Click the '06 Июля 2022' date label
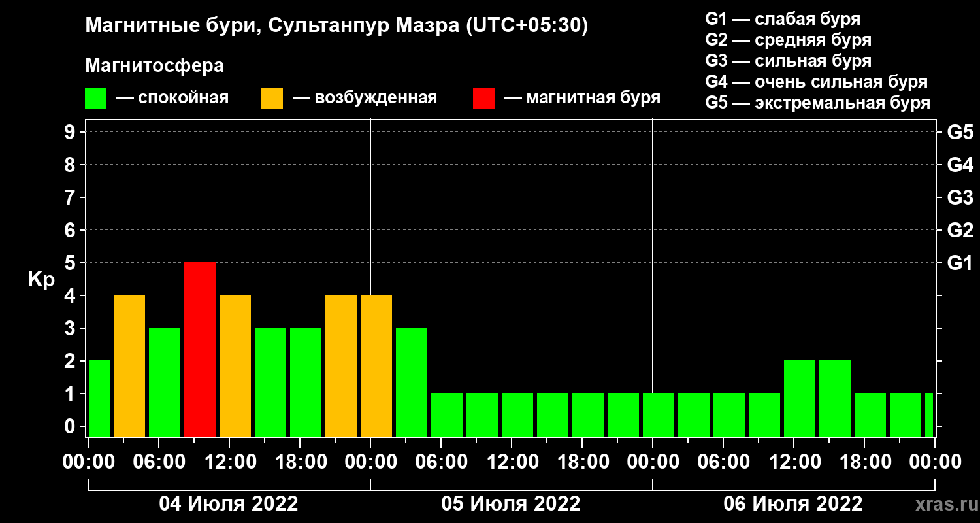 pyautogui.click(x=793, y=504)
